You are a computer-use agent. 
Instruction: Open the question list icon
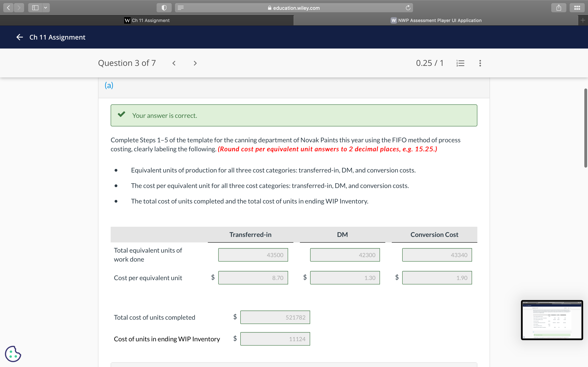(460, 63)
